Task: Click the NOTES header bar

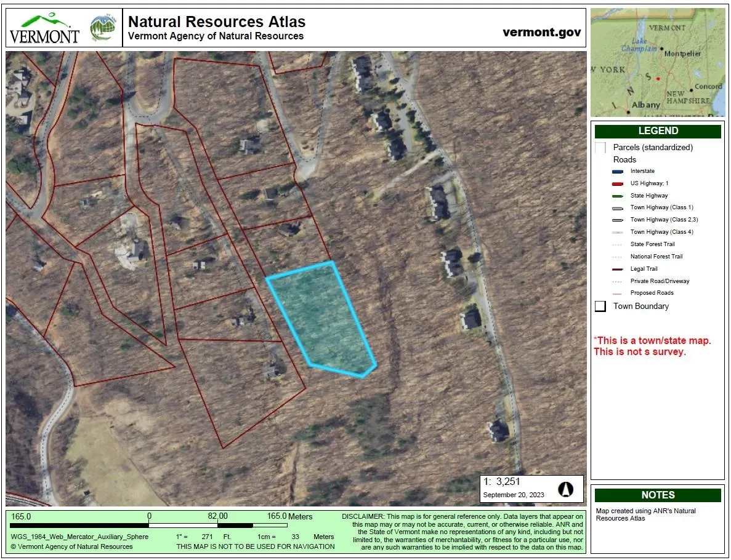Action: click(x=658, y=495)
